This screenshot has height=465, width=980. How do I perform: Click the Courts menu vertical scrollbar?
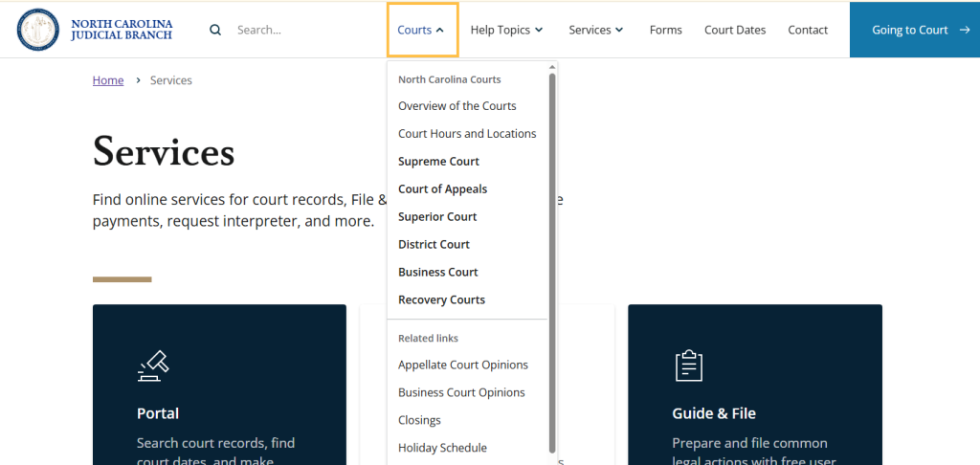tap(552, 258)
